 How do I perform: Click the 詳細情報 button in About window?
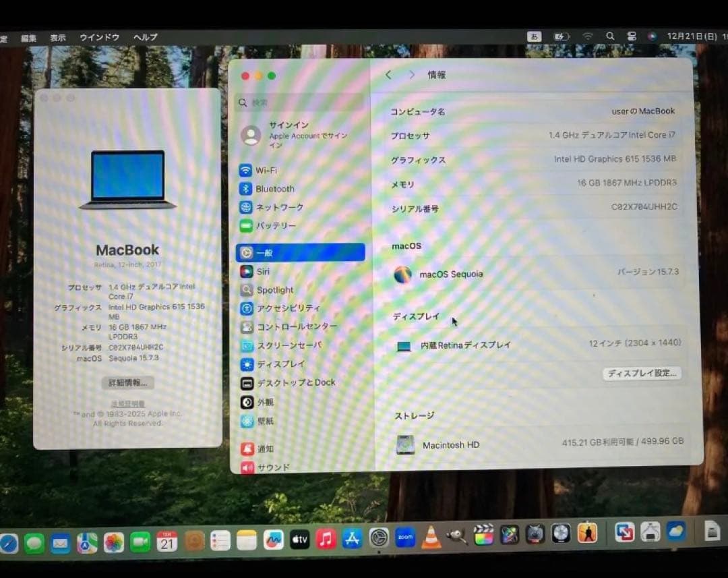[x=127, y=382]
